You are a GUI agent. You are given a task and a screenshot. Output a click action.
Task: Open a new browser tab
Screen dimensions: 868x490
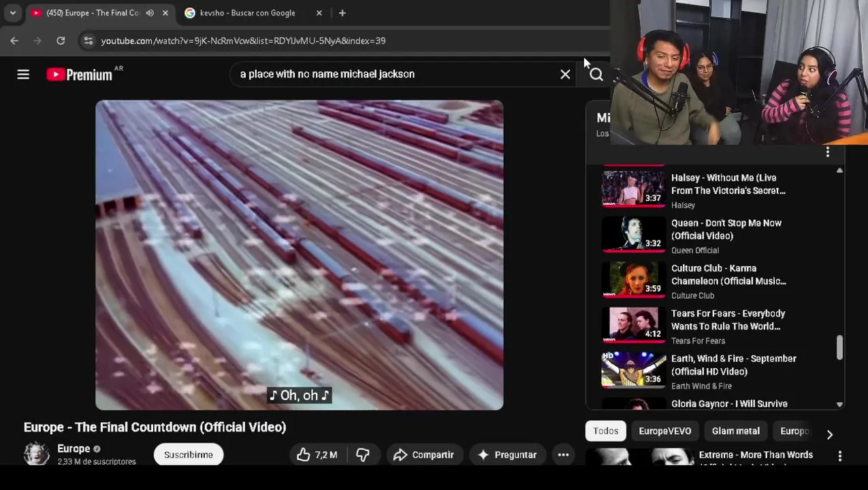pyautogui.click(x=342, y=13)
